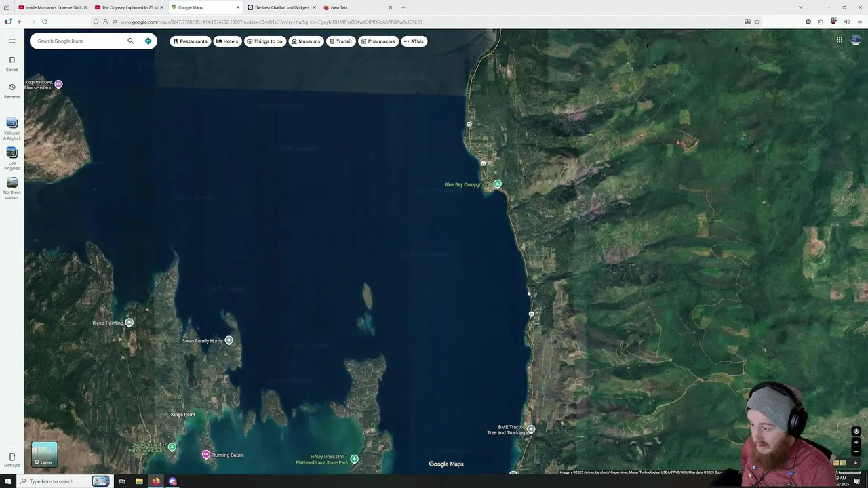Viewport: 868px width, 488px height.
Task: Open Northern Mariana recent thumbnail
Action: (12, 182)
